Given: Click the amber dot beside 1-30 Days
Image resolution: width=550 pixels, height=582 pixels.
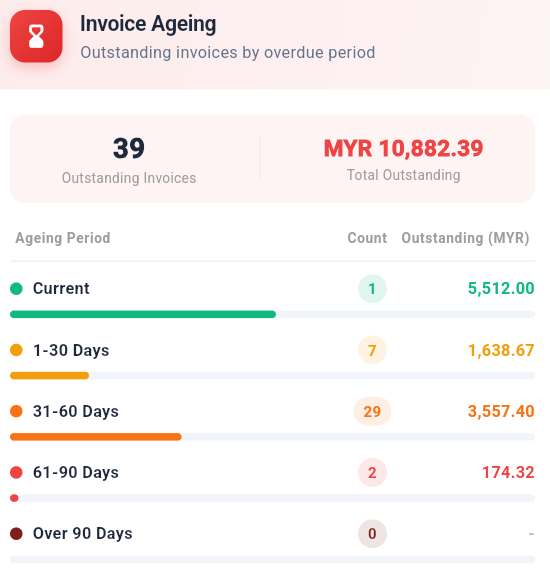Looking at the screenshot, I should pyautogui.click(x=16, y=350).
